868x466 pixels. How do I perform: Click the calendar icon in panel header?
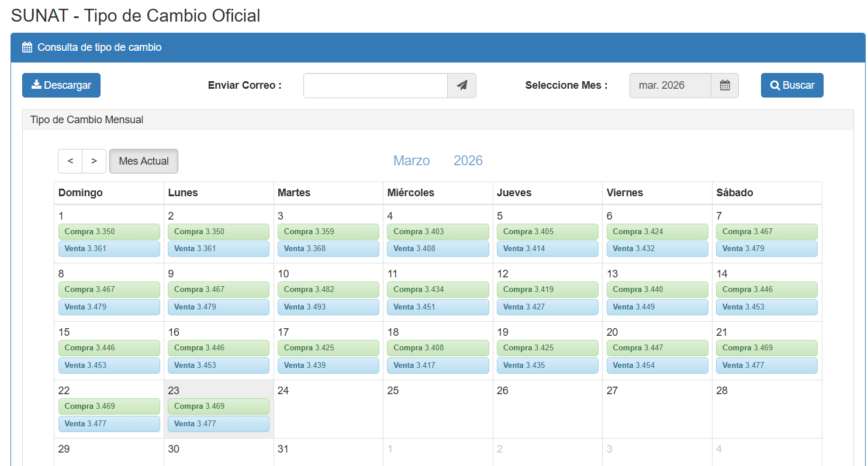27,47
